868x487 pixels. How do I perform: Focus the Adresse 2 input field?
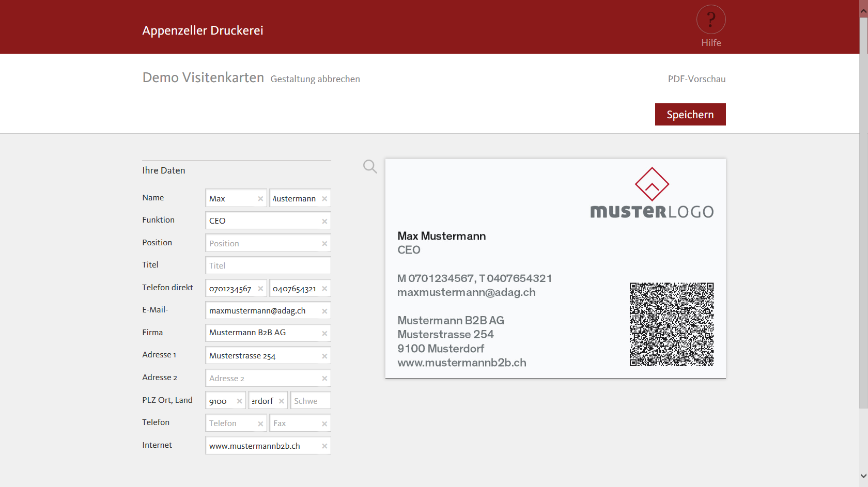tap(262, 379)
